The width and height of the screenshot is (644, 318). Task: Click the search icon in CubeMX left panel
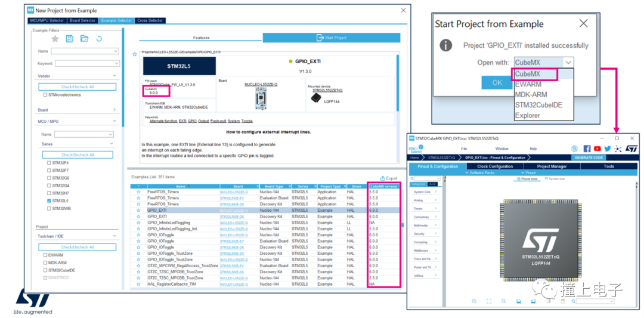tap(412, 179)
